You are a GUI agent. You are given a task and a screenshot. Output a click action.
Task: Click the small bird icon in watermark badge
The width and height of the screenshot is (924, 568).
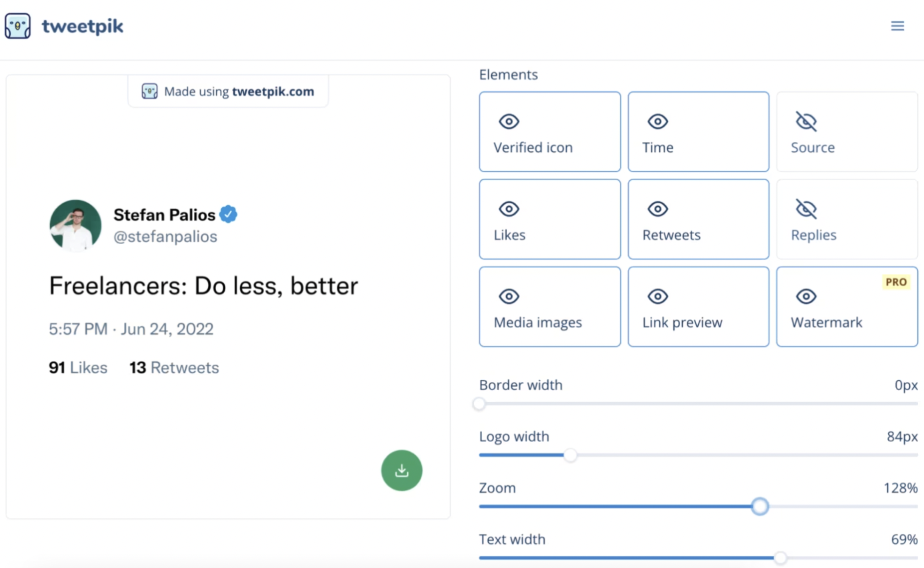pos(149,91)
